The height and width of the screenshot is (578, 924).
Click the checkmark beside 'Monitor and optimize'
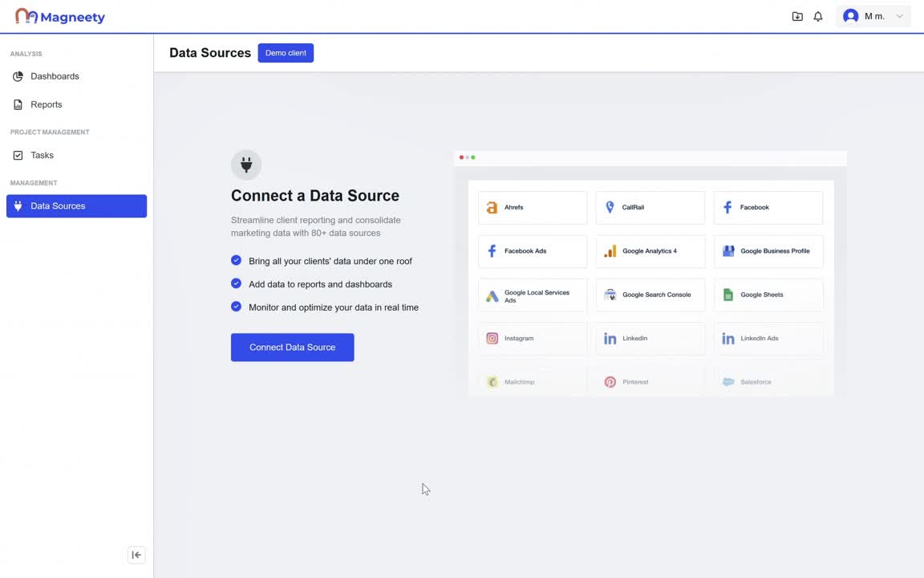pos(237,306)
